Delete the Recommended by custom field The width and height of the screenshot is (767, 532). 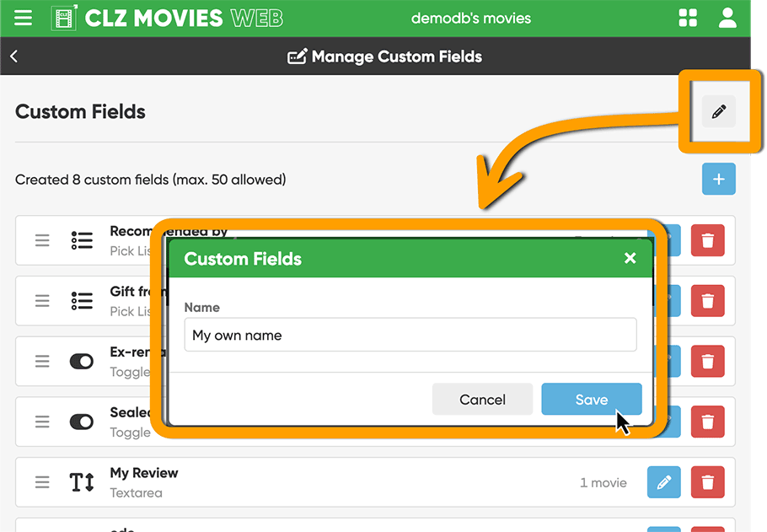[x=707, y=240]
